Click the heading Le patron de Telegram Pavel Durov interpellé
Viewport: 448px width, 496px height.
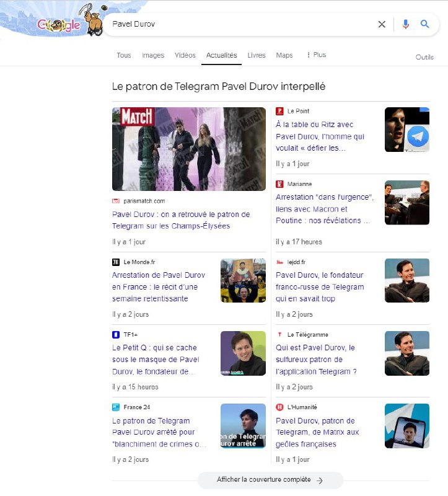tap(219, 86)
